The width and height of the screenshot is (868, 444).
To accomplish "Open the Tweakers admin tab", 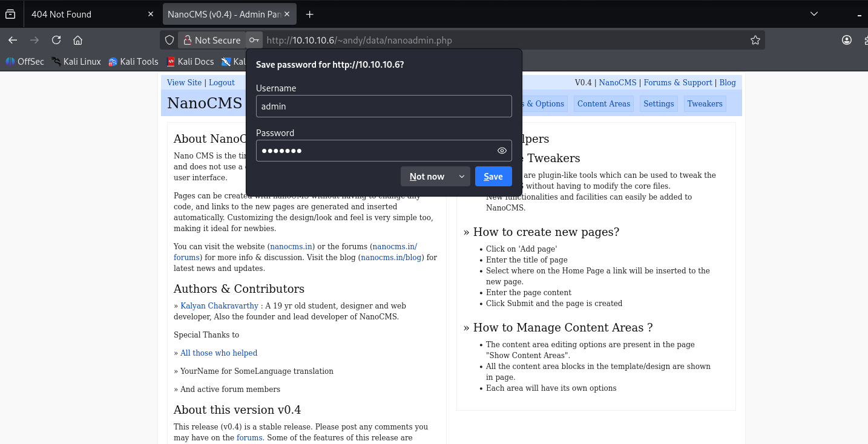I will (x=705, y=103).
